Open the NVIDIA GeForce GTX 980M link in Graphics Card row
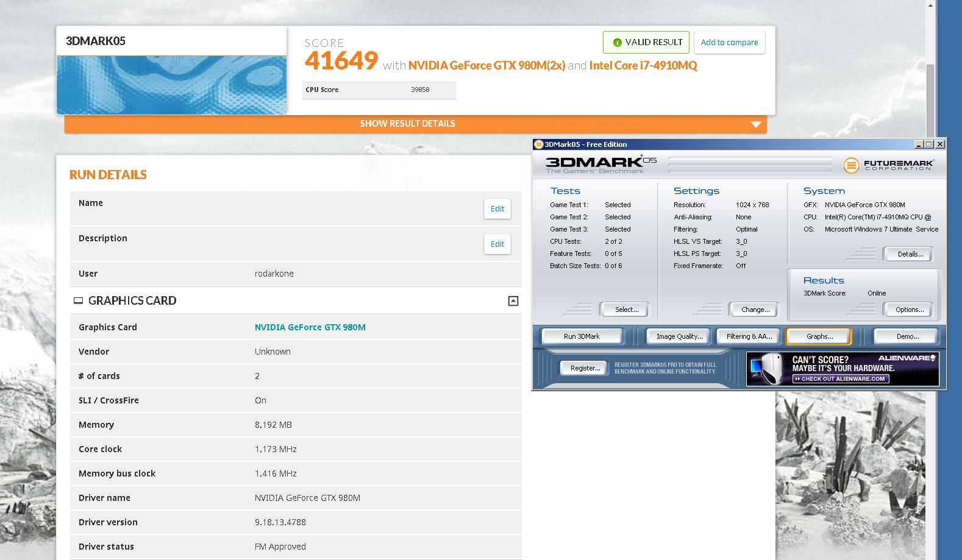Screen dimensions: 962x560 [310, 327]
